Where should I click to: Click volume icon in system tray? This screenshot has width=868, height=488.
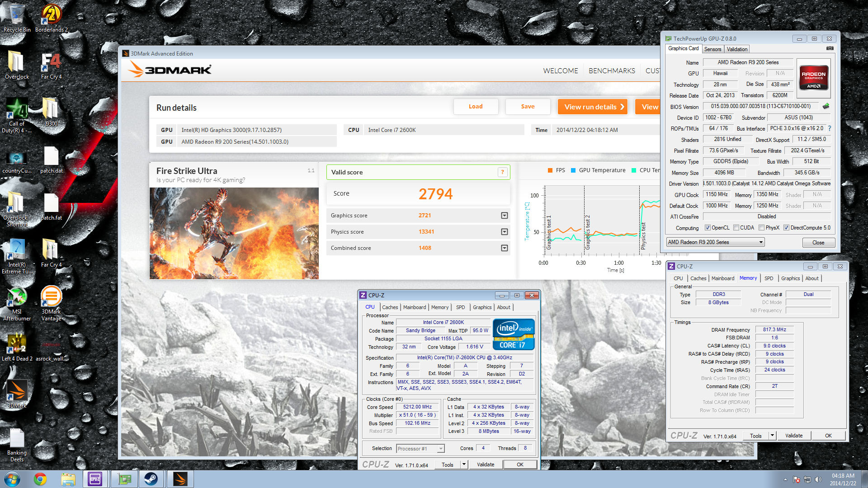click(818, 479)
